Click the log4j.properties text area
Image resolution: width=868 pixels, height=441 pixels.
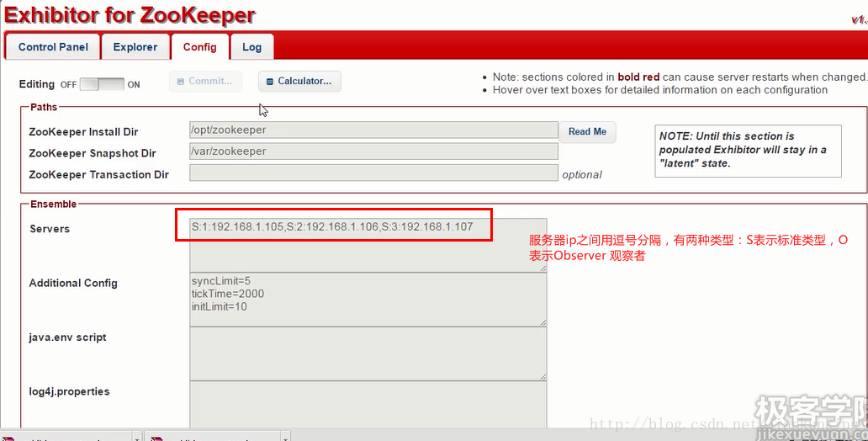coord(368,405)
